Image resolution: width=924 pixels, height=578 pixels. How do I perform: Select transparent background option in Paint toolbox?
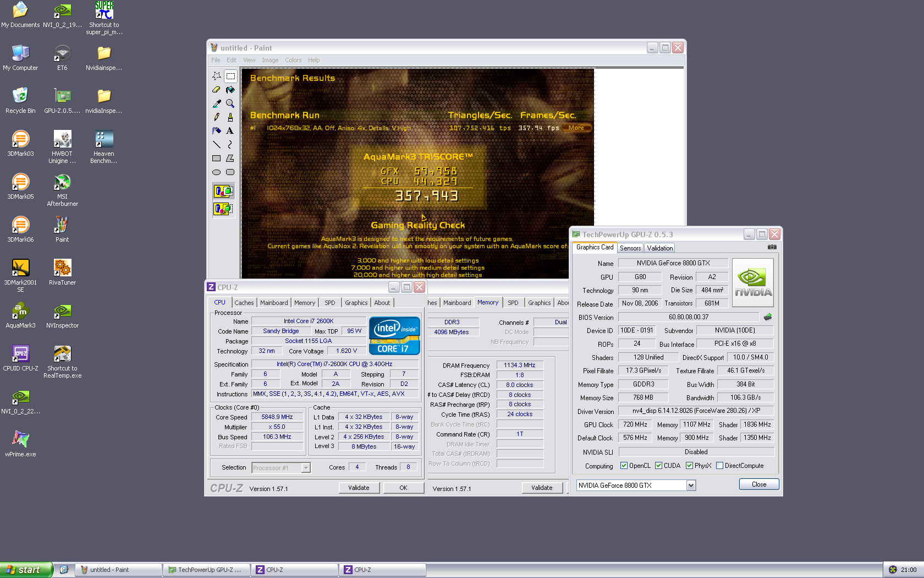[223, 209]
